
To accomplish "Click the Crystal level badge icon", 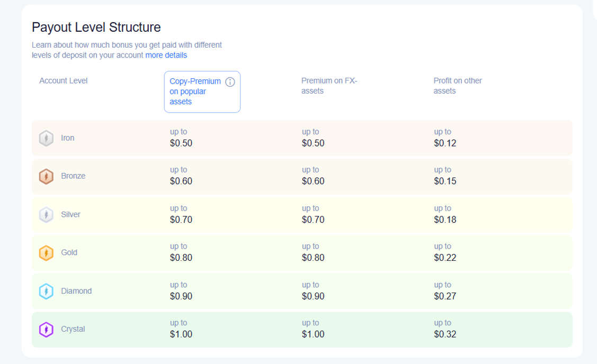I will [x=46, y=330].
